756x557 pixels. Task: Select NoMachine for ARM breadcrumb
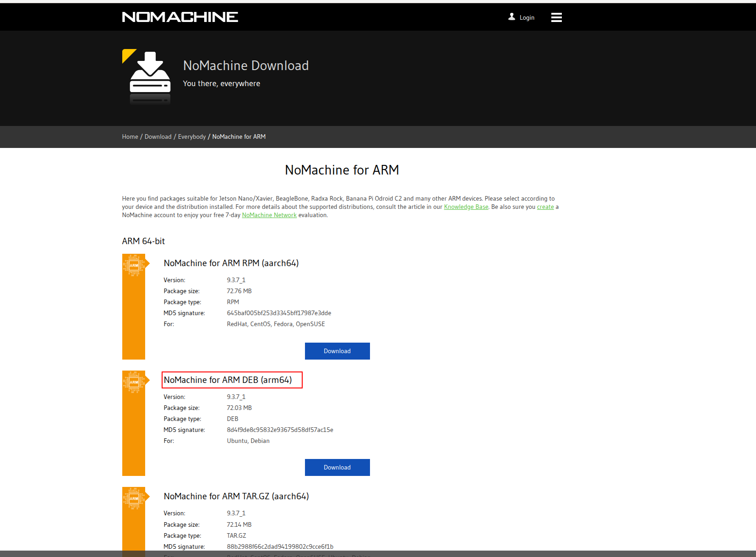click(239, 137)
